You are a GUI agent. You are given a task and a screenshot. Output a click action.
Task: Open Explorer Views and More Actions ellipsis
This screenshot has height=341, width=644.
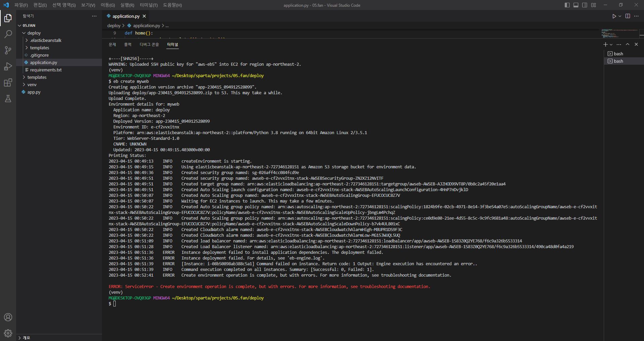[x=94, y=16]
